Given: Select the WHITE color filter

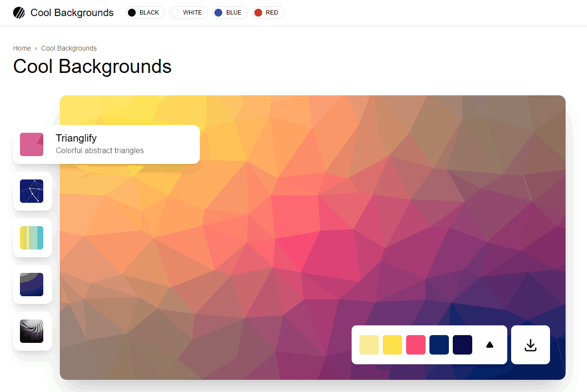Looking at the screenshot, I should click(188, 13).
